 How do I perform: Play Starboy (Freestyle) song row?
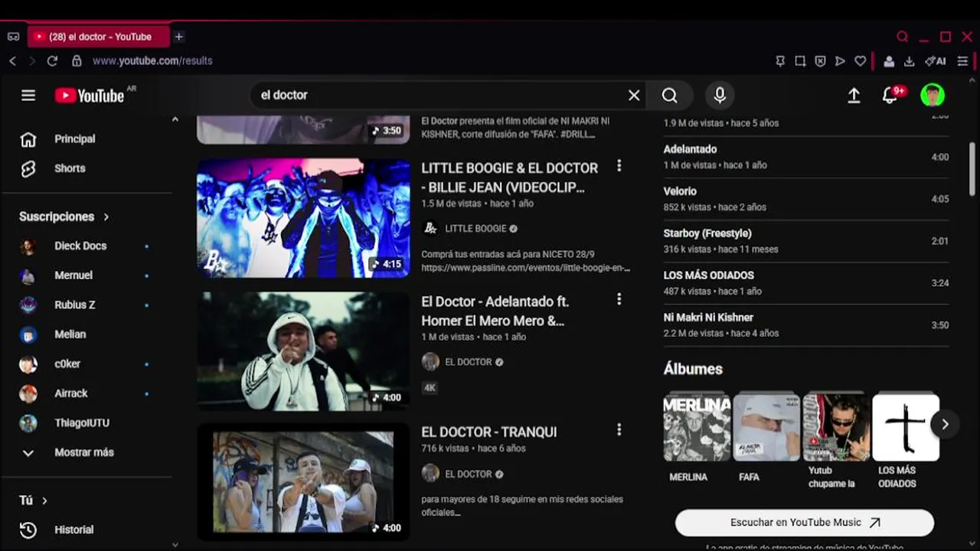tap(806, 241)
